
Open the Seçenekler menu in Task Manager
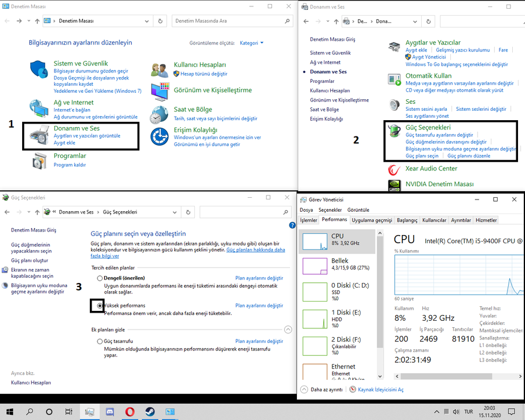[x=330, y=210]
